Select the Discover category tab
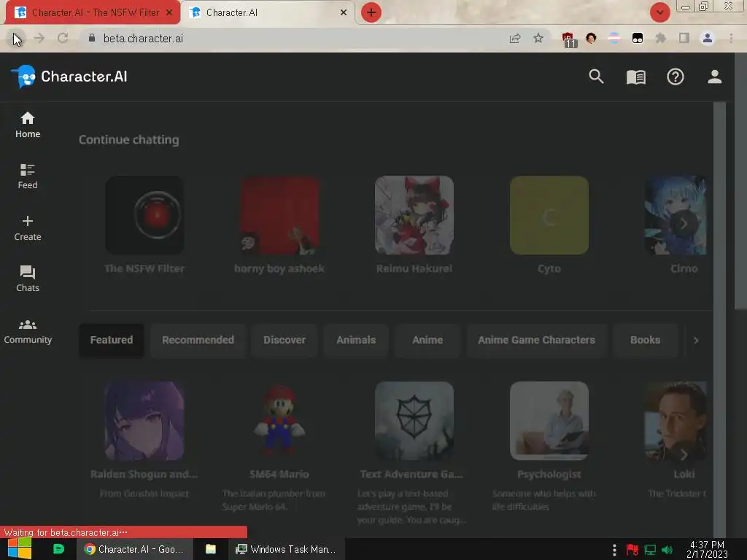The height and width of the screenshot is (560, 747). (285, 340)
